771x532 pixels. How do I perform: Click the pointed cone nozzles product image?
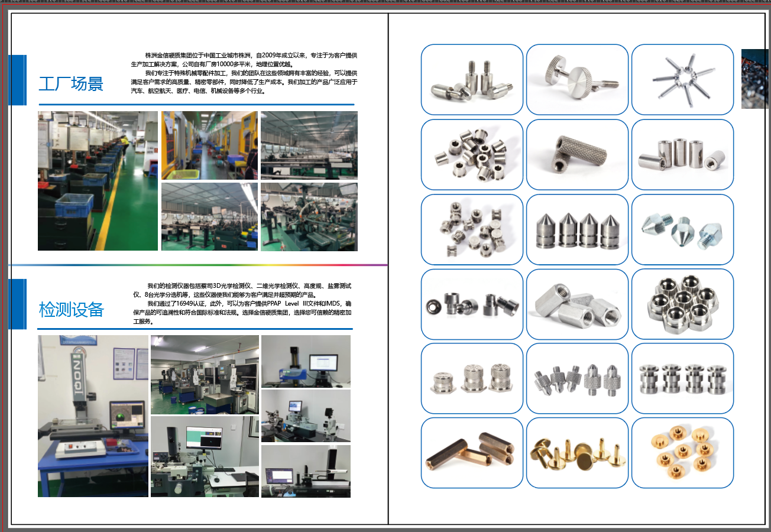click(x=577, y=229)
